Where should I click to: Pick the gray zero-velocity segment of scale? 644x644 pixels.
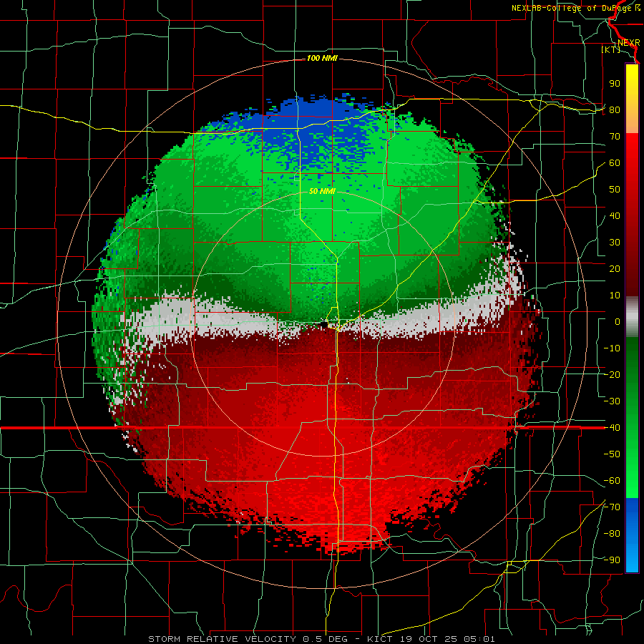tap(632, 316)
